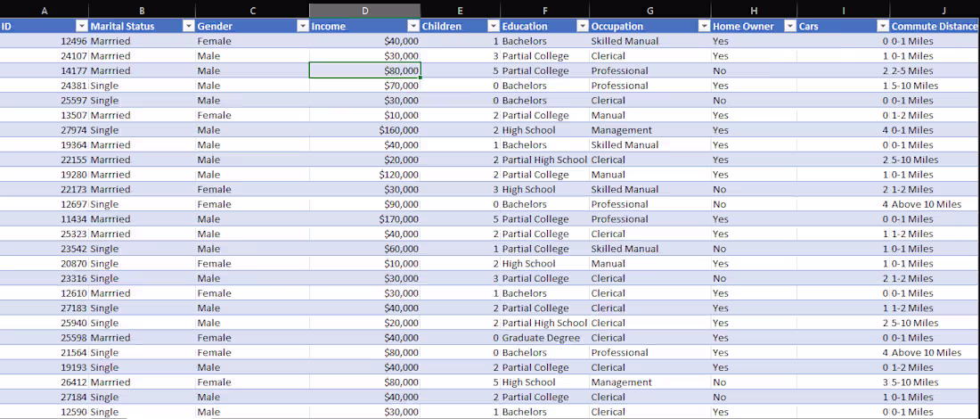980x419 pixels.
Task: Open the Home Owner filter dropdown
Action: click(x=789, y=26)
